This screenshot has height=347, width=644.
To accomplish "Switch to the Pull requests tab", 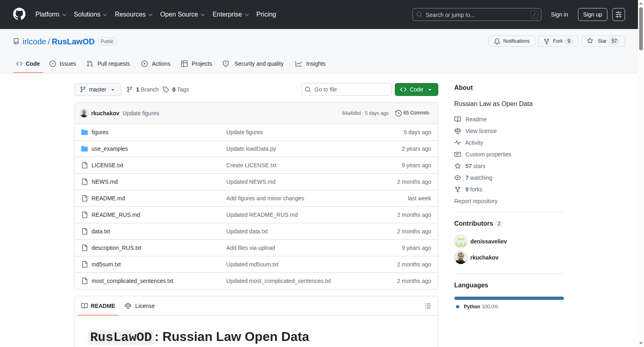I will [x=108, y=64].
